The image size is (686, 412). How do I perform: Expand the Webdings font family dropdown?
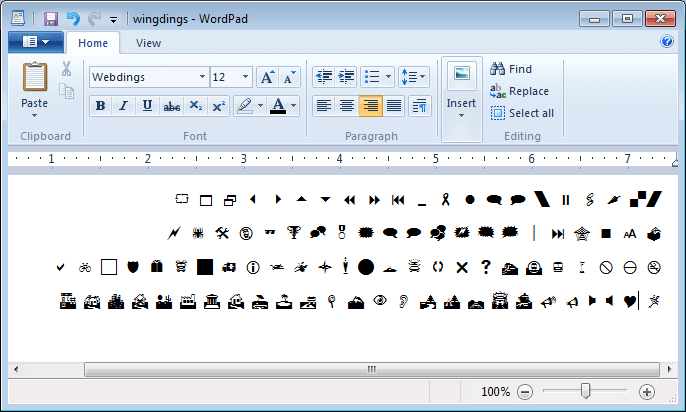pyautogui.click(x=202, y=77)
